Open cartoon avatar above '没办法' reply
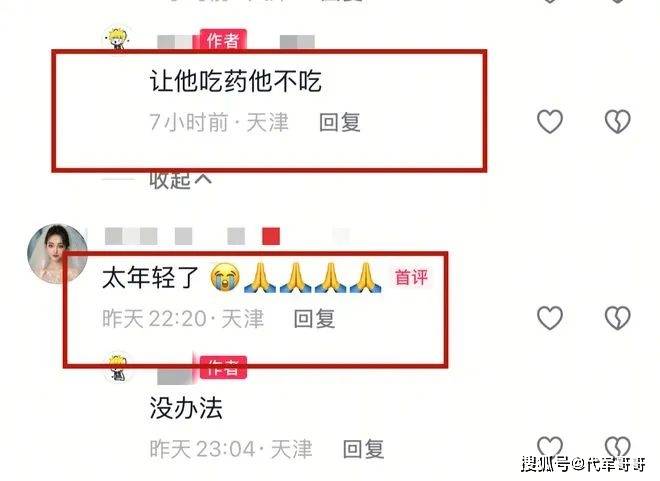Viewport: 660px width, 481px height. click(x=118, y=368)
